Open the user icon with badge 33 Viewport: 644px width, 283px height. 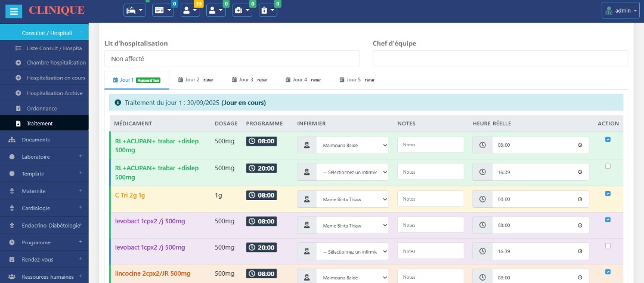point(190,11)
